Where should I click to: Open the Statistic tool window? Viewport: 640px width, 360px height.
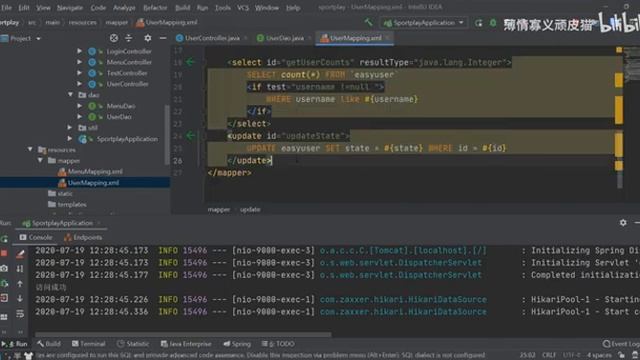click(x=133, y=344)
